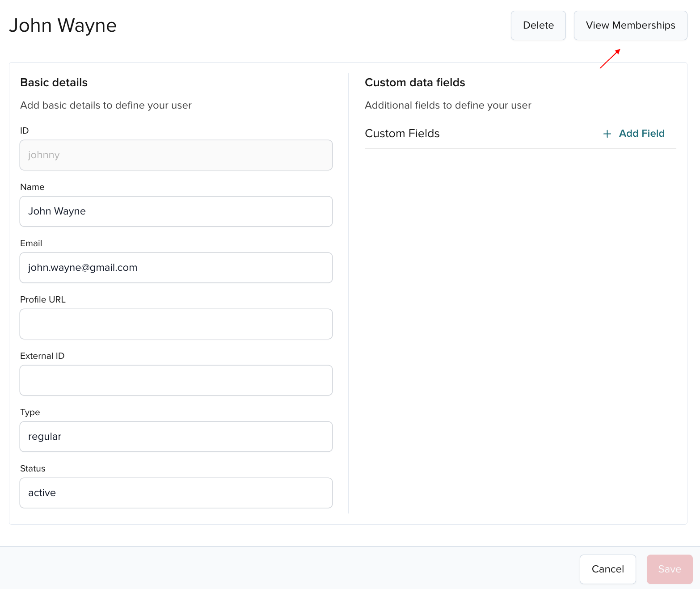
Task: Click the Add Field link
Action: pos(641,134)
